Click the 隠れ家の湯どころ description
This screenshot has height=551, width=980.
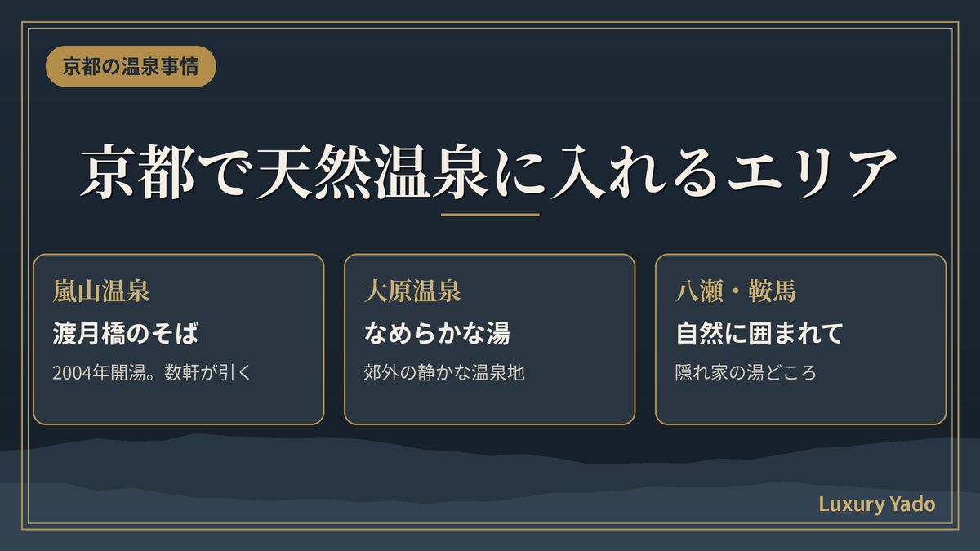[x=746, y=373]
